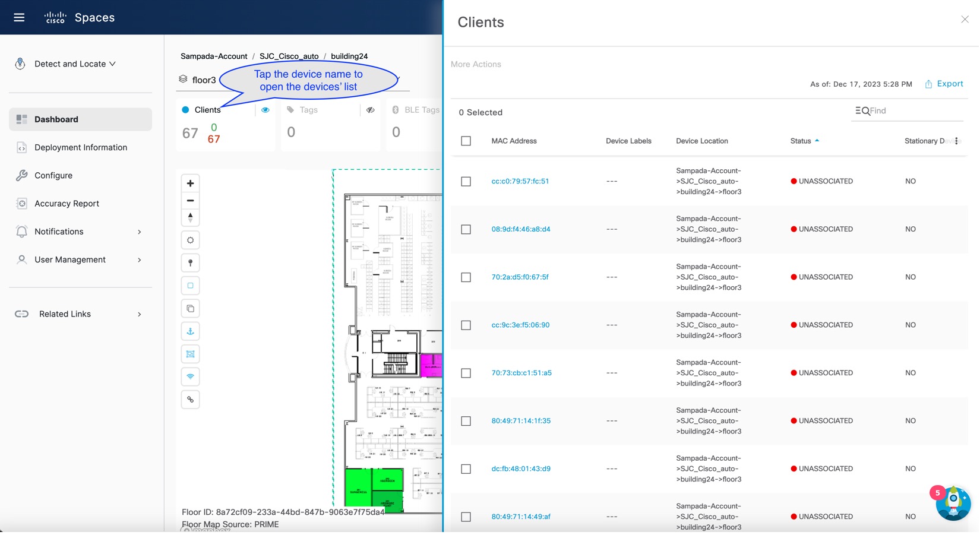Image resolution: width=980 pixels, height=535 pixels.
Task: Go to SJC_Cisco_auto breadcrumb
Action: pos(289,56)
